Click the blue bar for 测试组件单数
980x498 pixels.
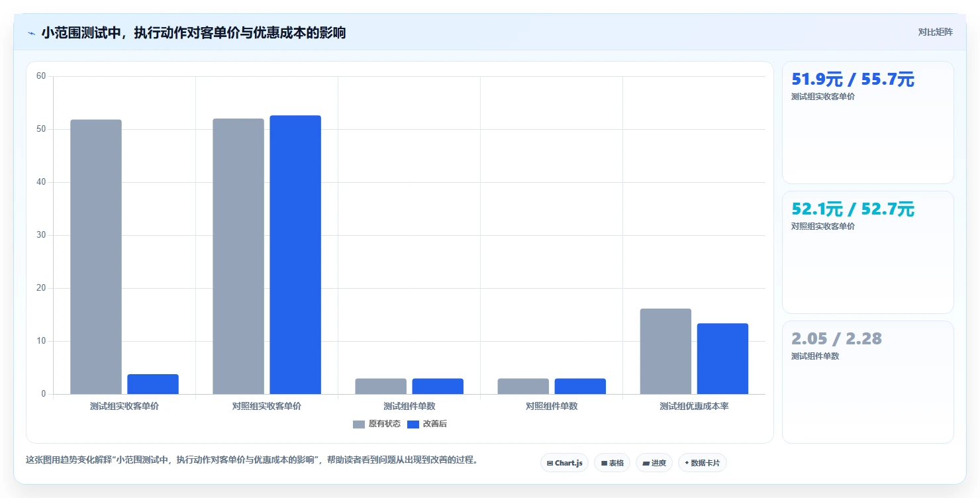tap(438, 386)
